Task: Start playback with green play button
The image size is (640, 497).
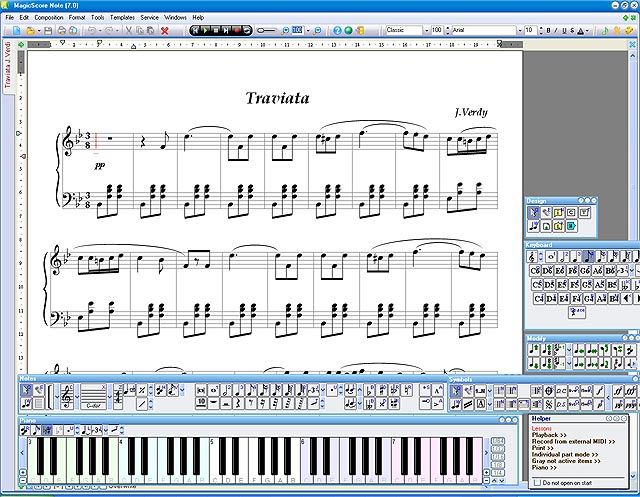Action: point(205,30)
